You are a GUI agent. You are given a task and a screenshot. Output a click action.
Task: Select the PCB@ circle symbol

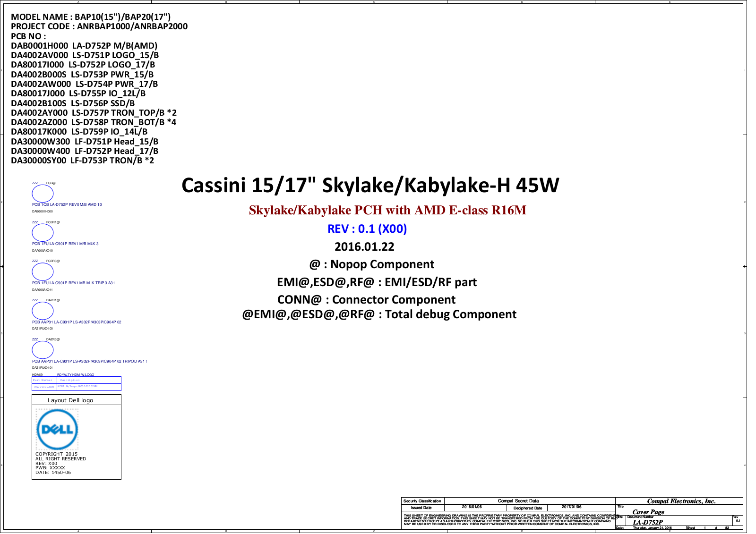[43, 194]
